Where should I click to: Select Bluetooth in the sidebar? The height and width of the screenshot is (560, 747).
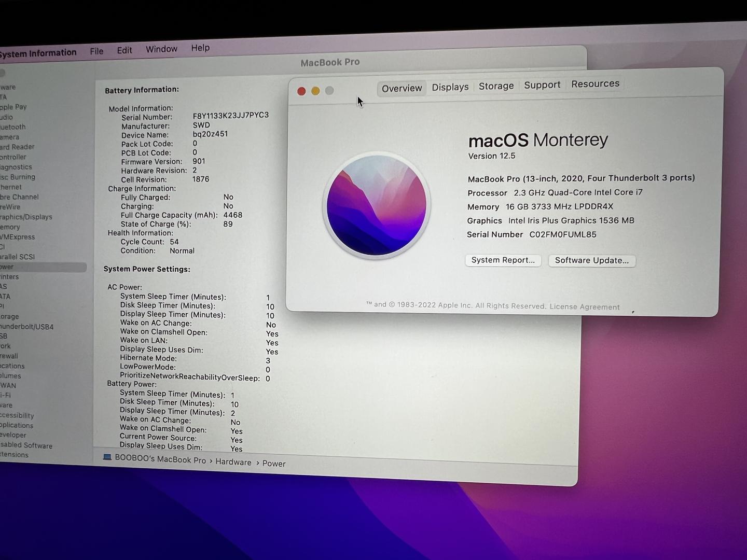(x=13, y=127)
